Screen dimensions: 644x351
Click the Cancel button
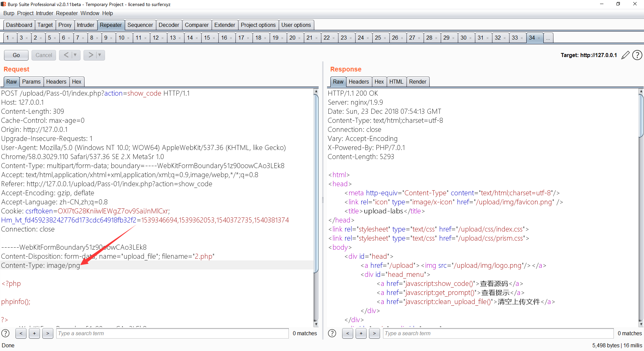[44, 55]
